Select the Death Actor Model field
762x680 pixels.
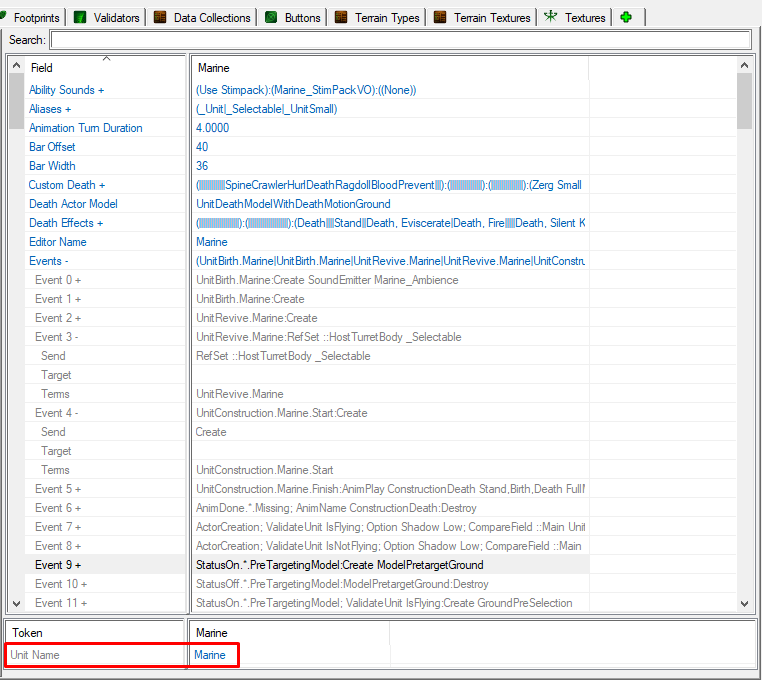(x=73, y=204)
